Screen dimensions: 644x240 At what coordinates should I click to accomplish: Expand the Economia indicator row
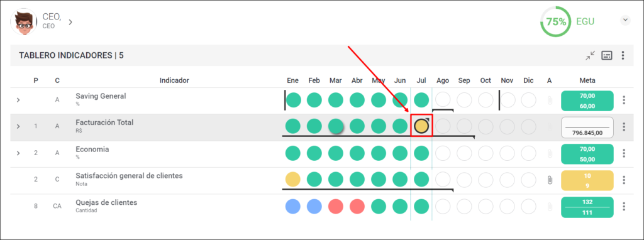click(18, 153)
